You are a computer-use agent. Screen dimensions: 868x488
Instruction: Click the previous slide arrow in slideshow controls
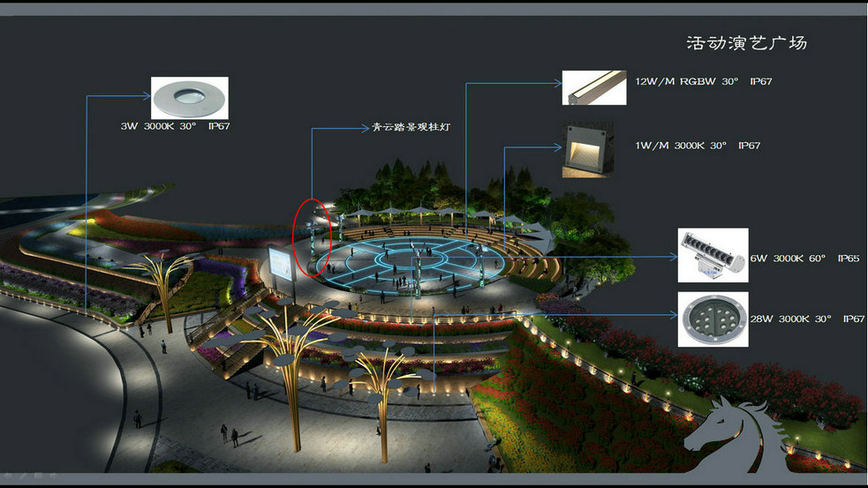8,476
